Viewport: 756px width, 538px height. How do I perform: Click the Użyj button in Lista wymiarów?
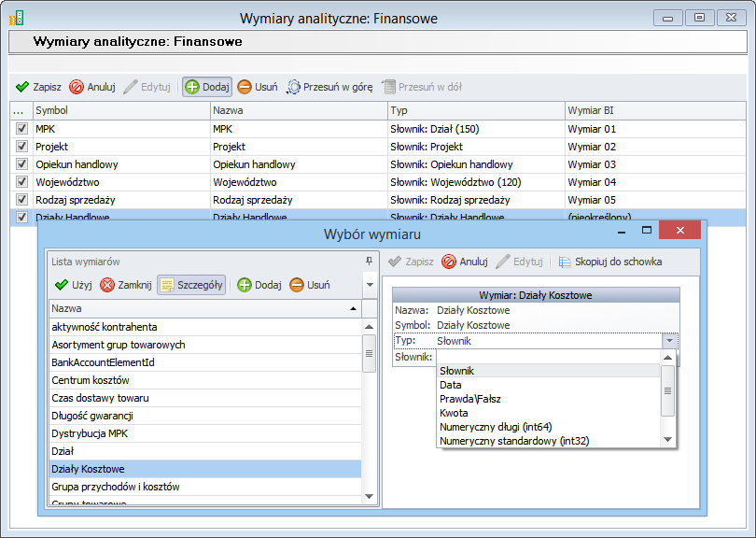[74, 285]
